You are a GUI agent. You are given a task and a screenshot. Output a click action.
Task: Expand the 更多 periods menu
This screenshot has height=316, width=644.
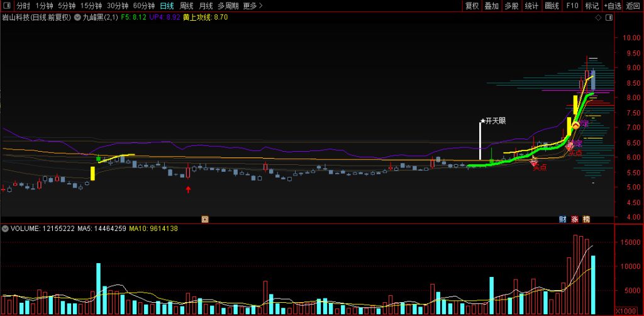(253, 6)
